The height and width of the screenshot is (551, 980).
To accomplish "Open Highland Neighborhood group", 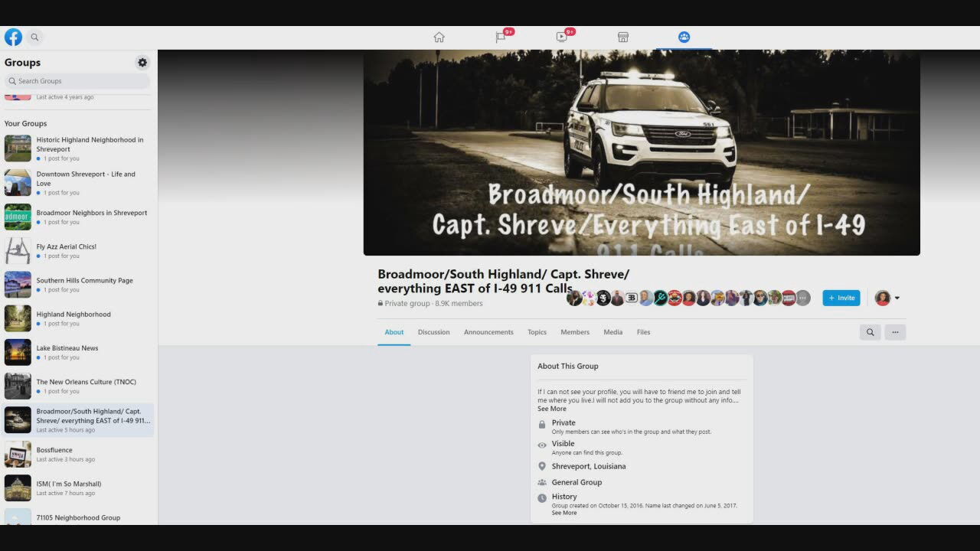I will point(77,318).
